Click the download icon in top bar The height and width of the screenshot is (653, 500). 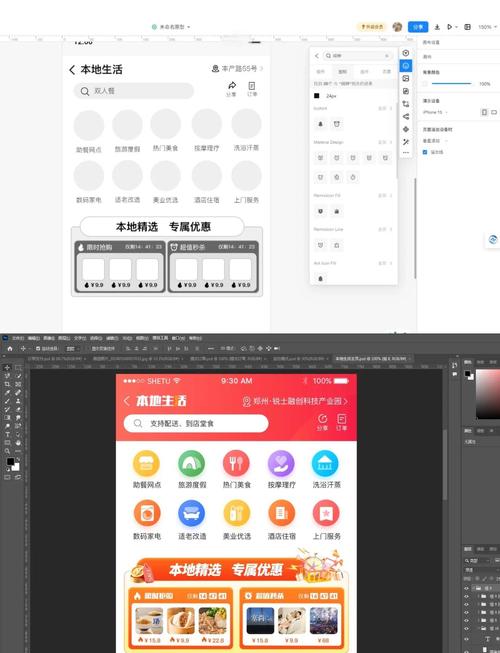[x=437, y=27]
